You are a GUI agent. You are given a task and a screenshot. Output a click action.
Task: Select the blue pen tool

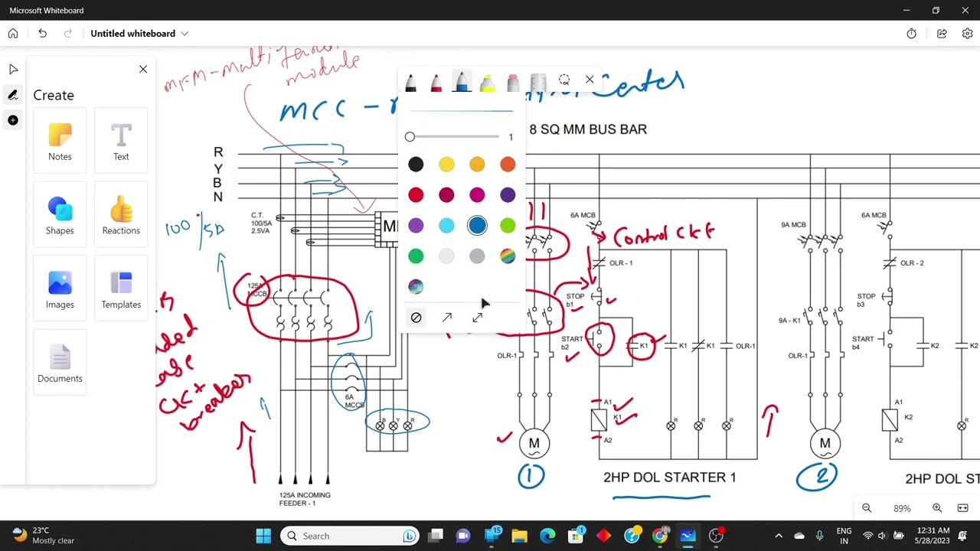462,81
